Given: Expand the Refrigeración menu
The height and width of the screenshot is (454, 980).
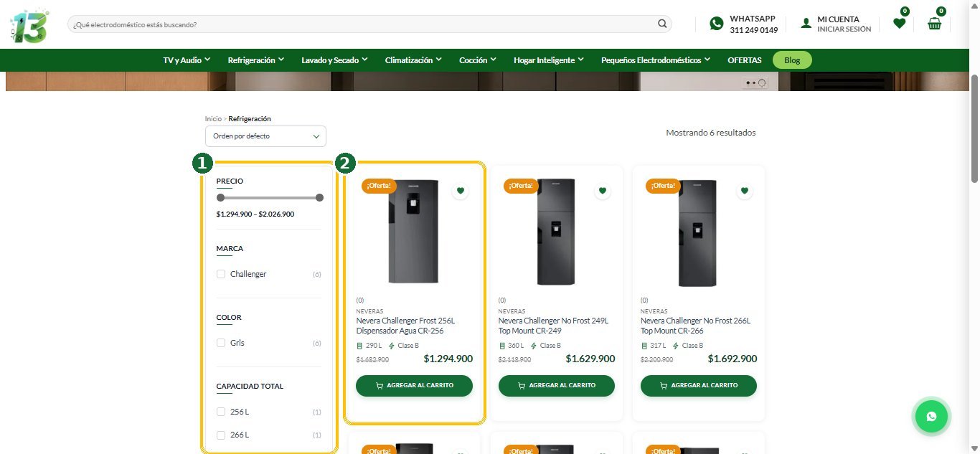Looking at the screenshot, I should pos(256,60).
